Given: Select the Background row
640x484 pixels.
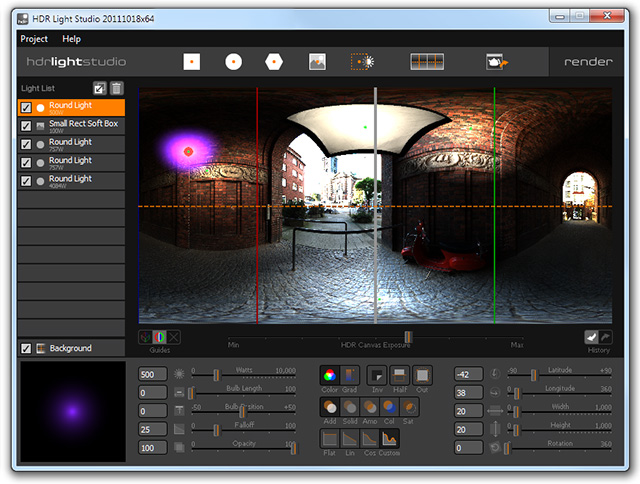Looking at the screenshot, I should pos(71,349).
